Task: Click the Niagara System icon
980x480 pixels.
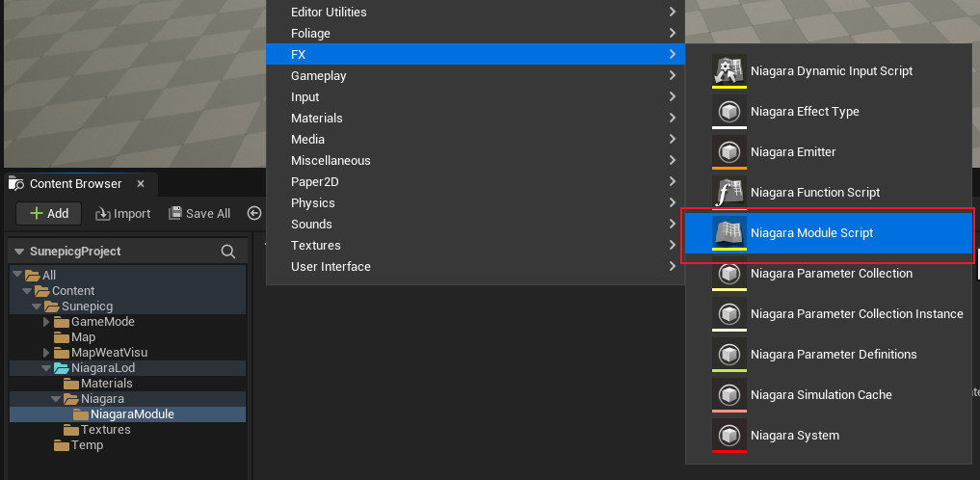Action: pyautogui.click(x=729, y=435)
